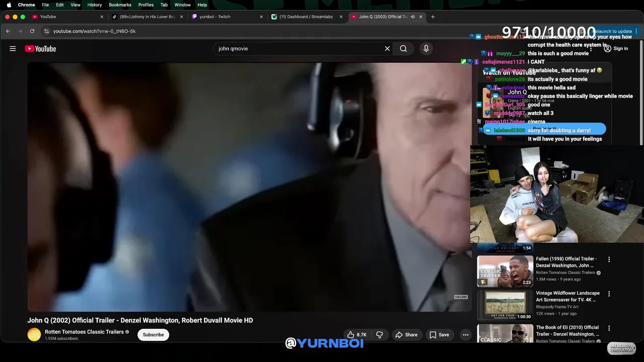Close the John Q Official Trailer tab
Image resolution: width=644 pixels, height=362 pixels.
(x=421, y=17)
